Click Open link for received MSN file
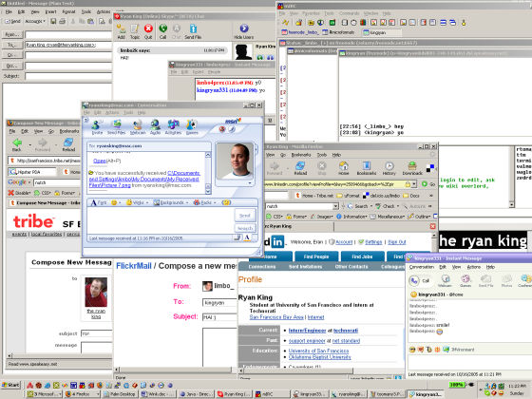532x399 pixels. pos(100,161)
